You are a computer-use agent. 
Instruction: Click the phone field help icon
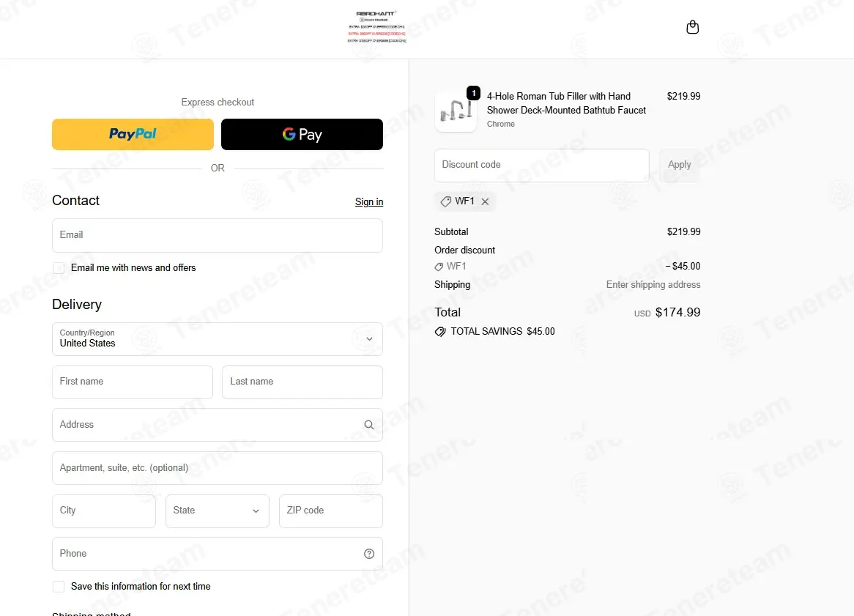(368, 554)
